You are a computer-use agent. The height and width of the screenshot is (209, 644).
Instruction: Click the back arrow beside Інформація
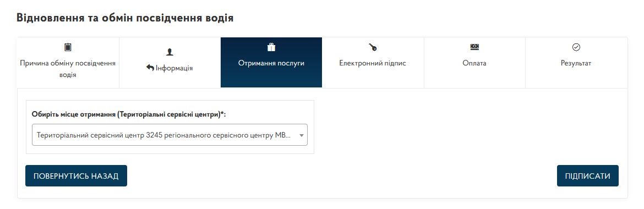150,68
